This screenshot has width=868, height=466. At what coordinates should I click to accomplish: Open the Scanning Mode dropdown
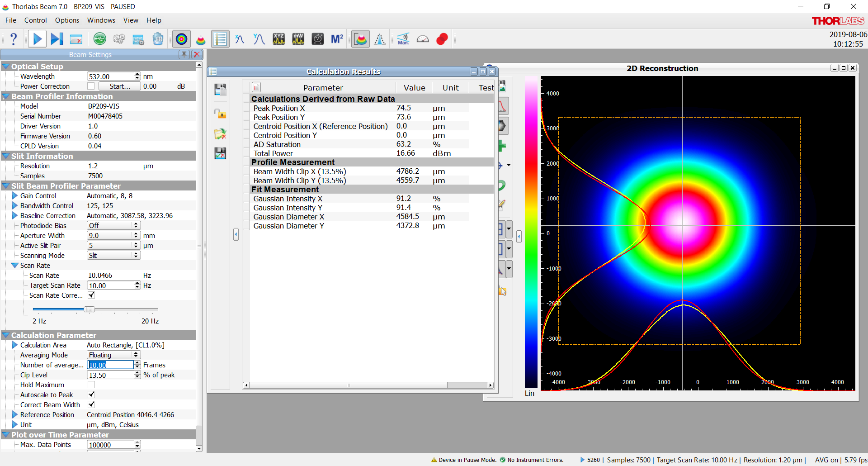click(x=113, y=255)
